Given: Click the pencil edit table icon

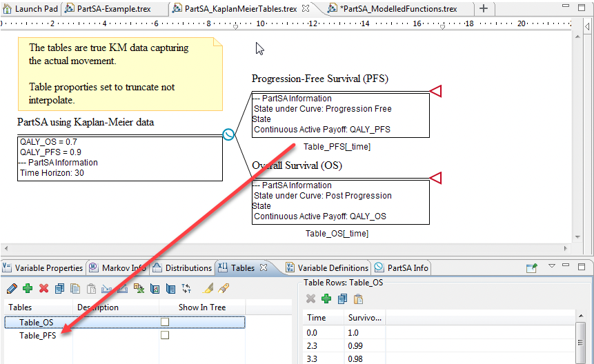Looking at the screenshot, I should pyautogui.click(x=12, y=289).
